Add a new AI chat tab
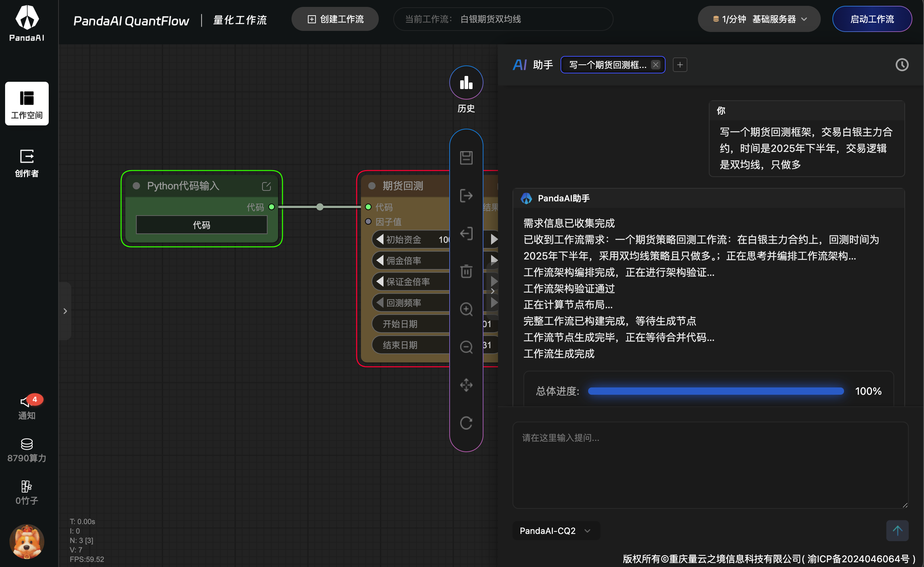The width and height of the screenshot is (924, 567). point(680,65)
